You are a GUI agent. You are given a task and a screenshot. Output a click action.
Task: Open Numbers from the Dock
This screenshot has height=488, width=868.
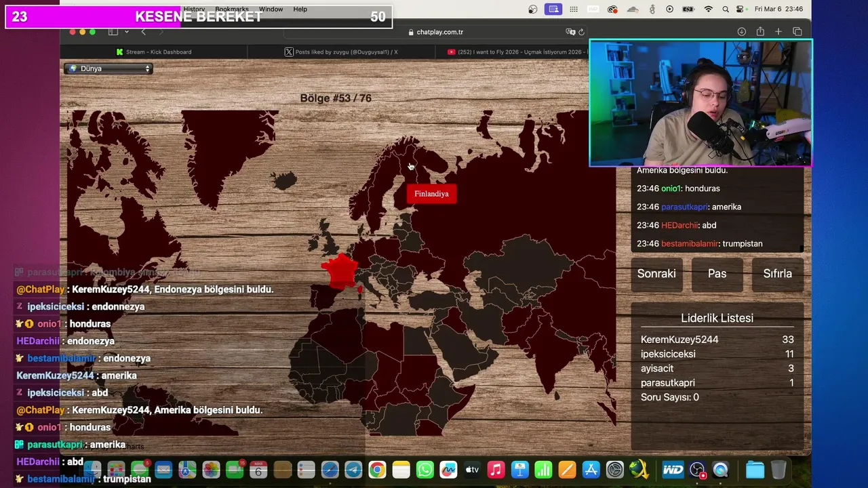[543, 470]
